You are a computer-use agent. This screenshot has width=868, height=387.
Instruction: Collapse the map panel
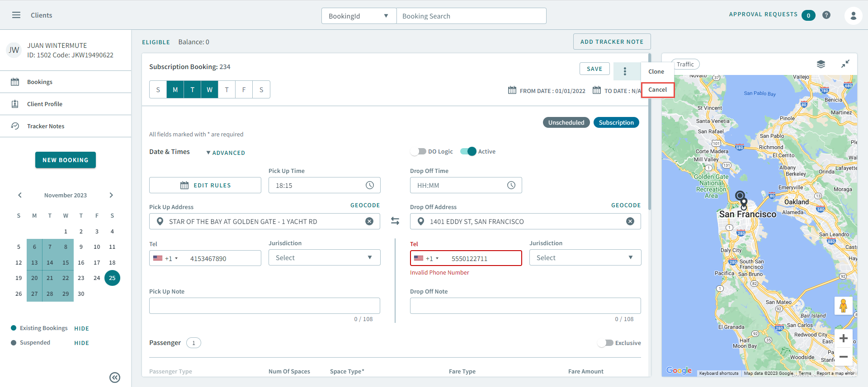[x=845, y=64]
